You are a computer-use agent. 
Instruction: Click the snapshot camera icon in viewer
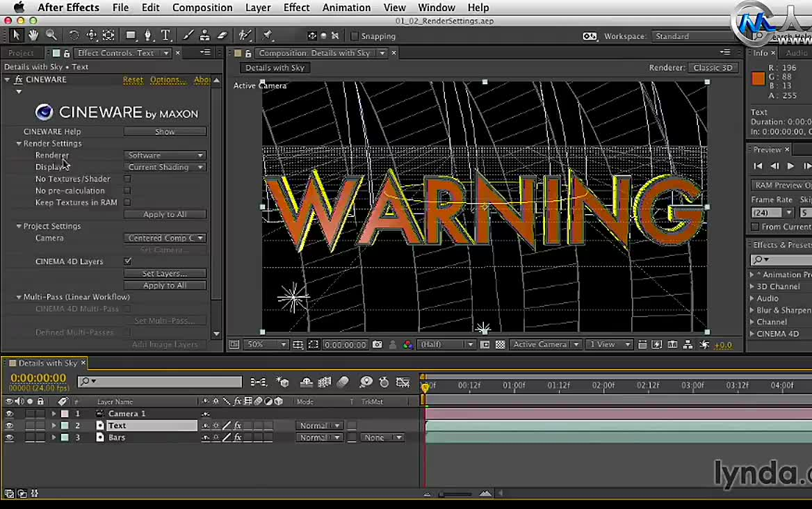point(377,345)
